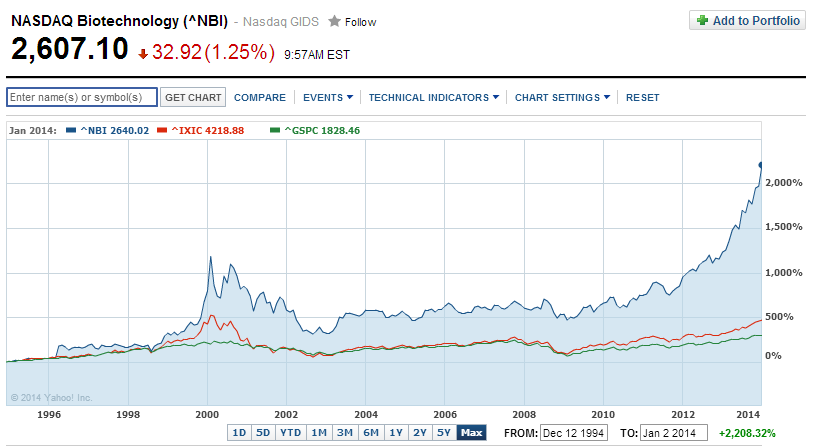The width and height of the screenshot is (813, 446).
Task: Select the 5D time range
Action: tap(263, 433)
